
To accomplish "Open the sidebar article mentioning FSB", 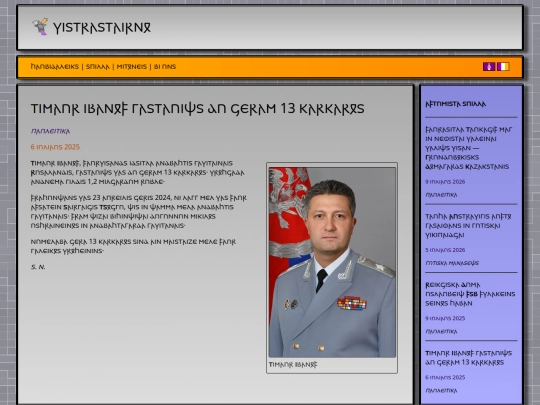I will 470,294.
